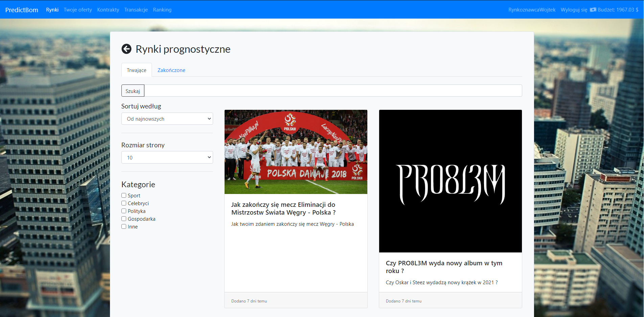Viewport: 644px width, 317px height.
Task: Open the Sortuj według dropdown
Action: pos(167,119)
